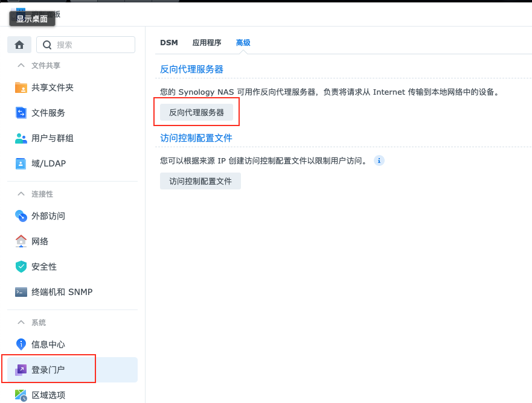Collapse the 系统 section chevron
The height and width of the screenshot is (403, 532).
[x=21, y=323]
